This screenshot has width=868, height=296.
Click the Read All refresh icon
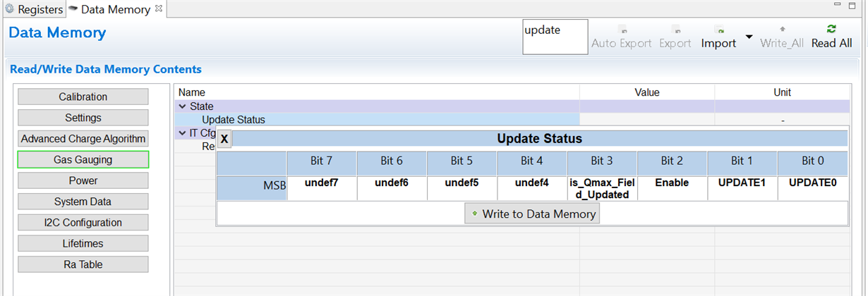click(x=831, y=29)
